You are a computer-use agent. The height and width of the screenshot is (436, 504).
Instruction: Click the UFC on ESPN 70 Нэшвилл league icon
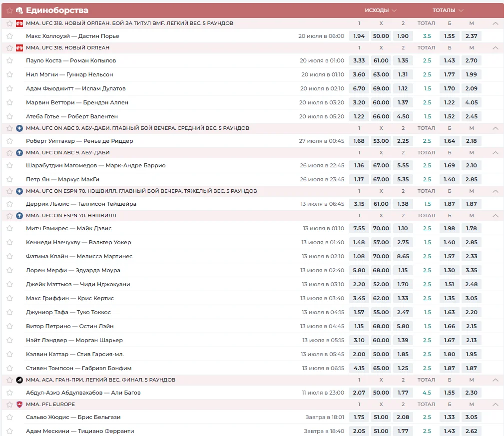click(19, 216)
